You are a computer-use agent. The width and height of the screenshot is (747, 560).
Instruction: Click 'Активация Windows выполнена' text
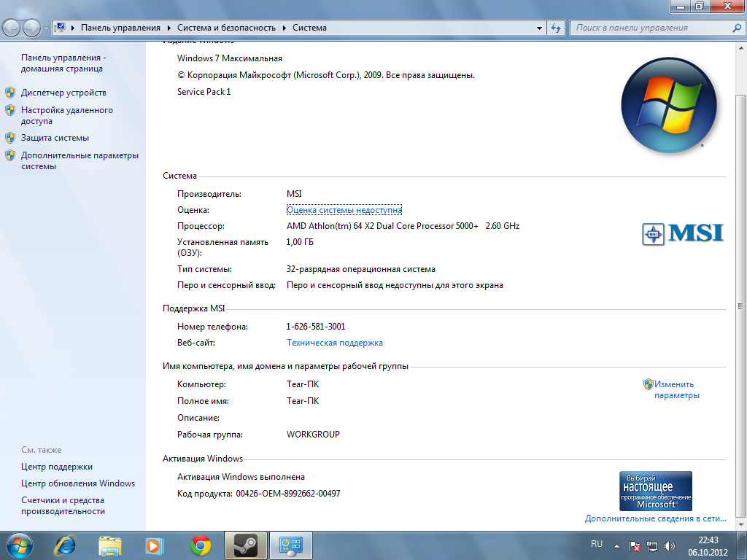241,477
